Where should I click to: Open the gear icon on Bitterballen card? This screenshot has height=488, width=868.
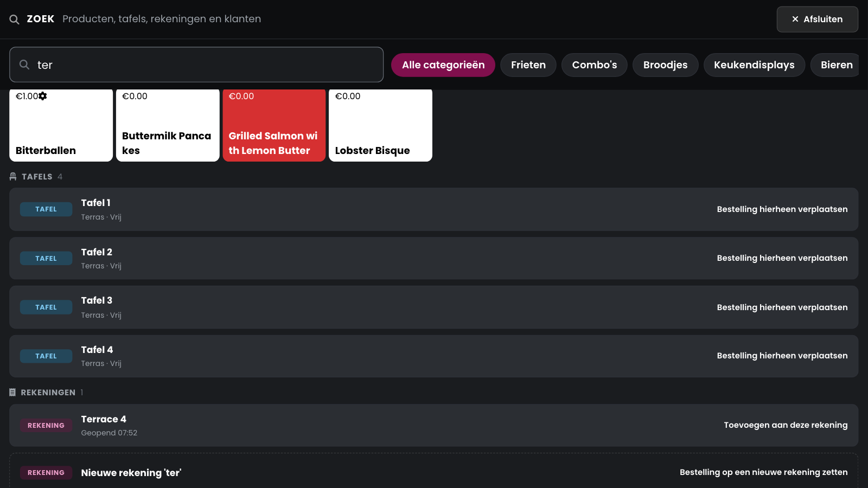[43, 96]
